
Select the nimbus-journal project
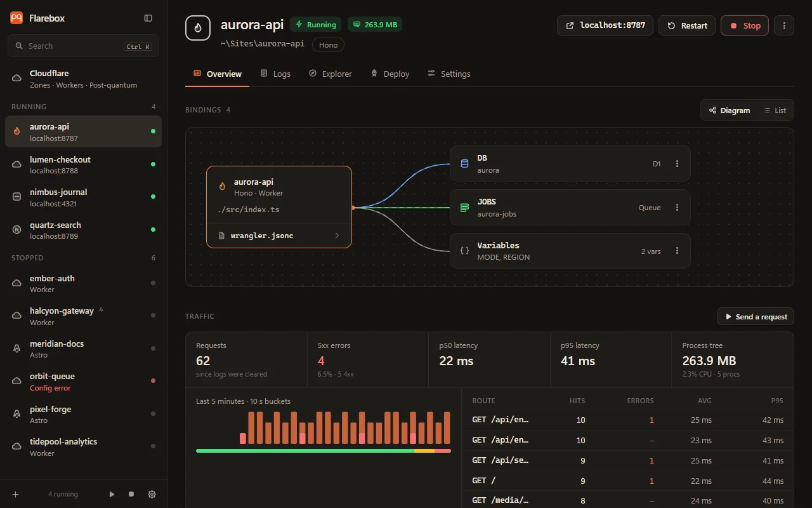pyautogui.click(x=83, y=197)
